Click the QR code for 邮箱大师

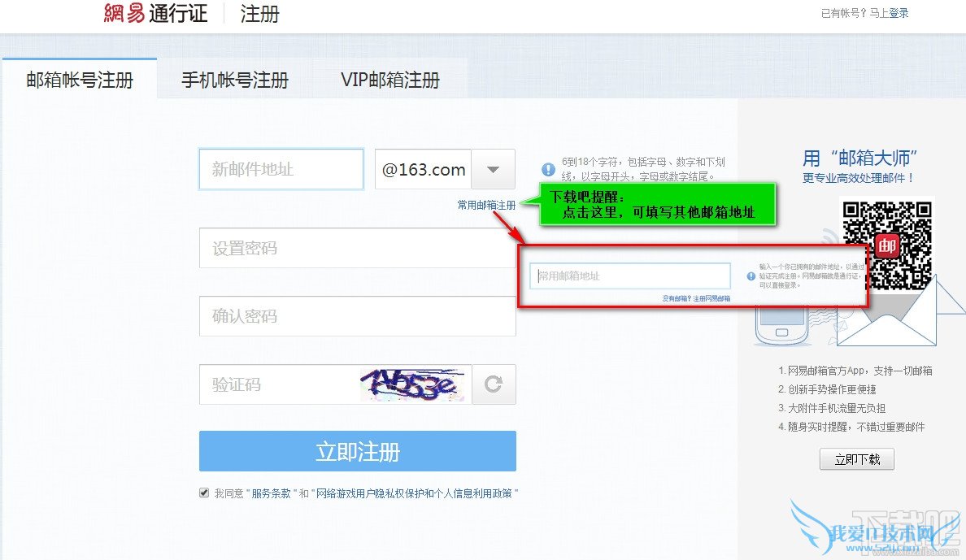click(887, 245)
